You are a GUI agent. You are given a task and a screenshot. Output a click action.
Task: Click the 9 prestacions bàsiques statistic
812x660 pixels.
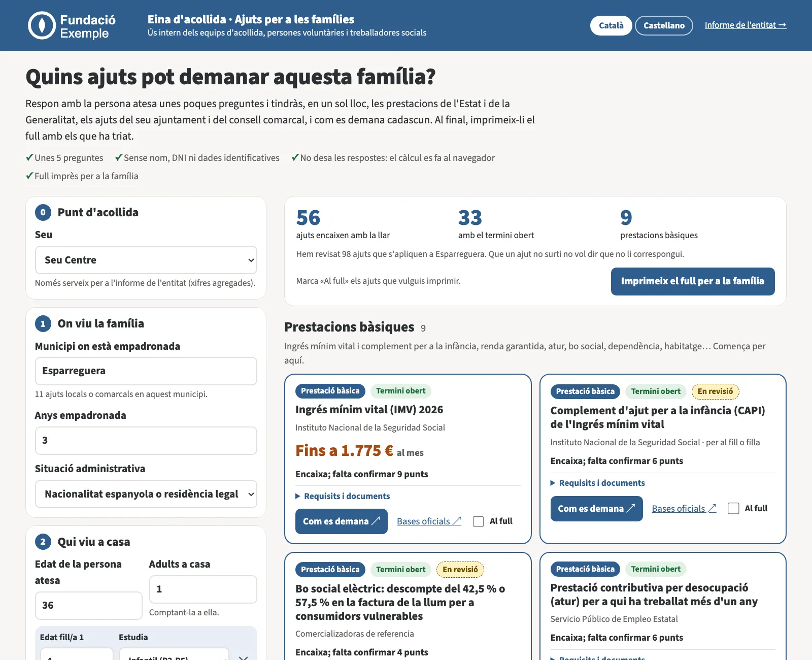click(659, 224)
